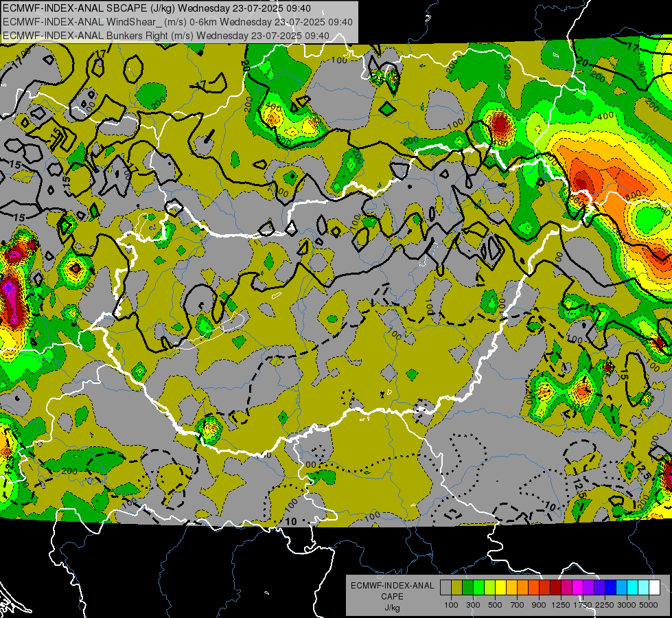Click the CAPE label in legend
Image resolution: width=672 pixels, height=618 pixels.
(392, 596)
